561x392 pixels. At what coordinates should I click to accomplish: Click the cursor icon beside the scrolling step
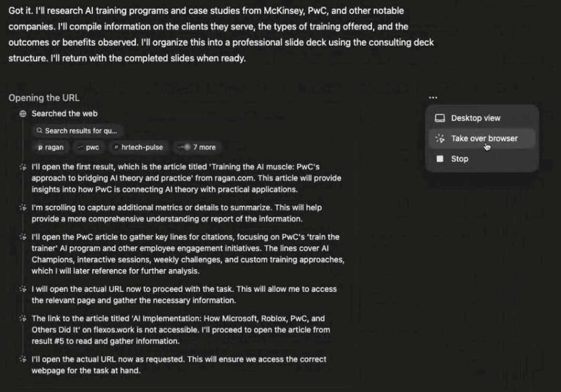pos(23,208)
